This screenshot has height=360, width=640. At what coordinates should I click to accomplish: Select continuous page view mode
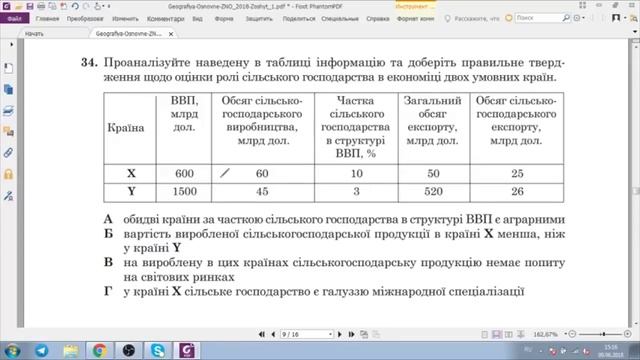click(x=496, y=335)
